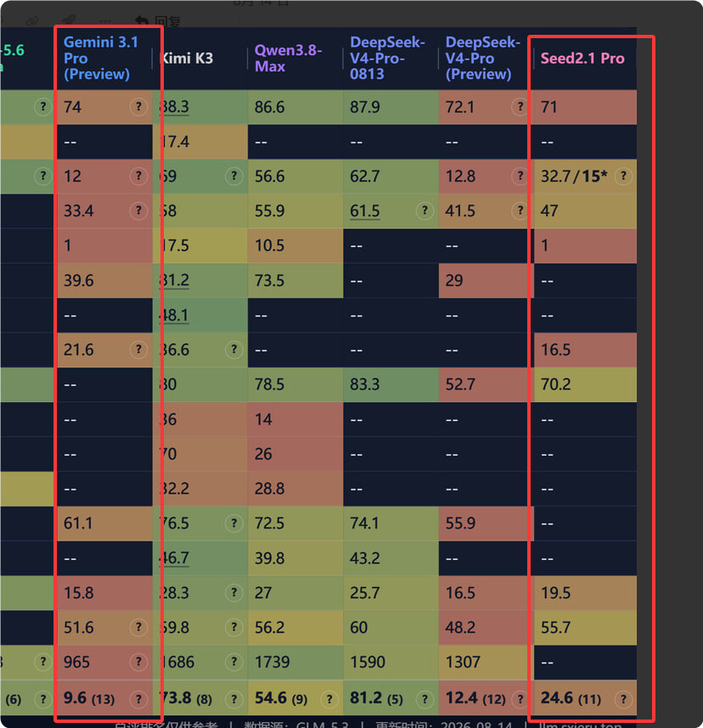Click the help icon next to 54.6 (9)
The width and height of the screenshot is (703, 728).
pyautogui.click(x=329, y=699)
